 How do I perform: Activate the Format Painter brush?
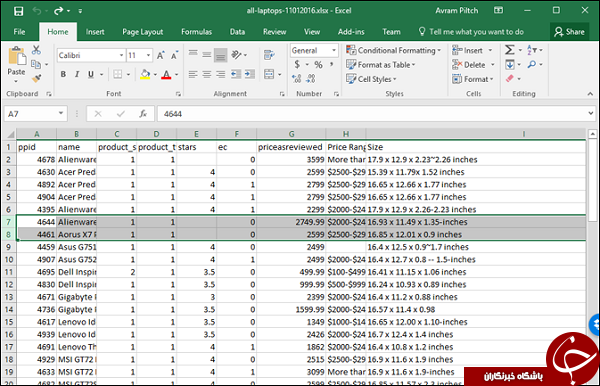[x=36, y=78]
